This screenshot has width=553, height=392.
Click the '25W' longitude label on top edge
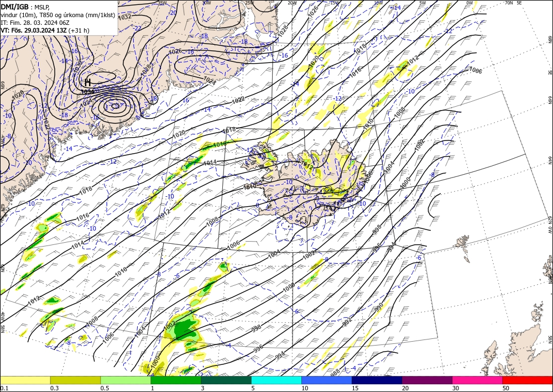[249, 3]
